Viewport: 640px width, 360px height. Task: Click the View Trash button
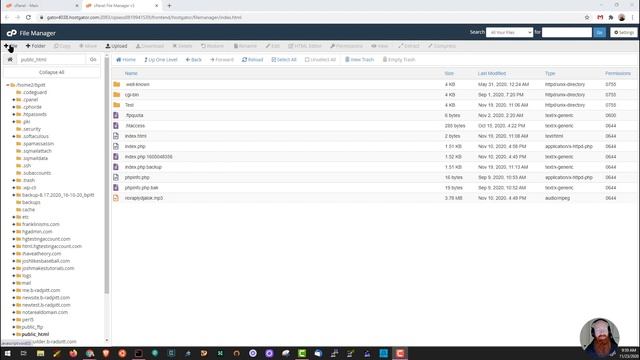tap(360, 60)
